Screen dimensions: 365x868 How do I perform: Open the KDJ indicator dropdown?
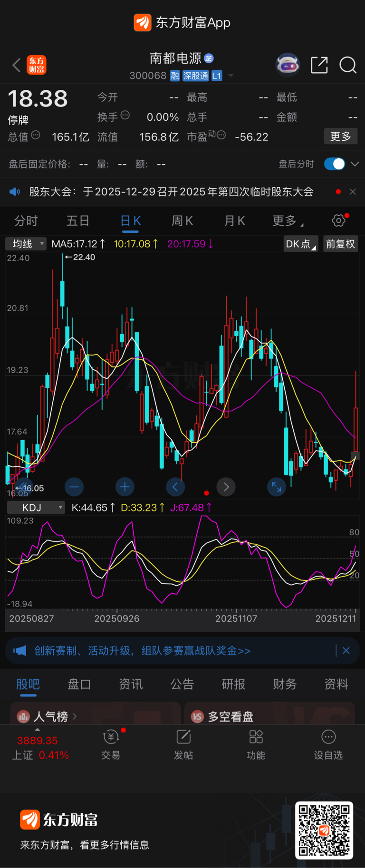click(36, 508)
